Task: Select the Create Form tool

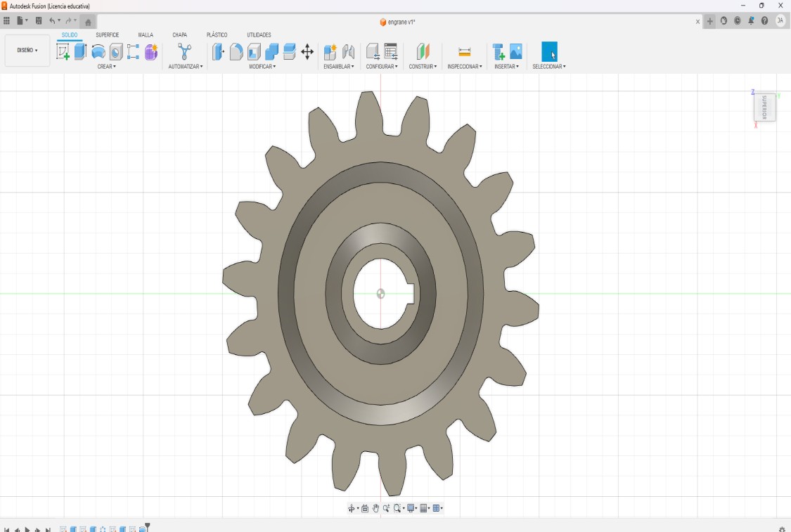Action: (x=151, y=51)
